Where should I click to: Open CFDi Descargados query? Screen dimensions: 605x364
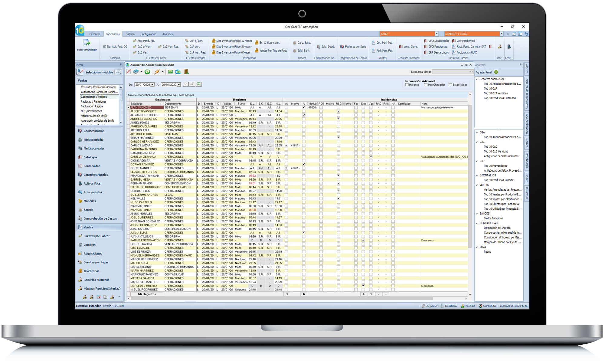pyautogui.click(x=437, y=41)
